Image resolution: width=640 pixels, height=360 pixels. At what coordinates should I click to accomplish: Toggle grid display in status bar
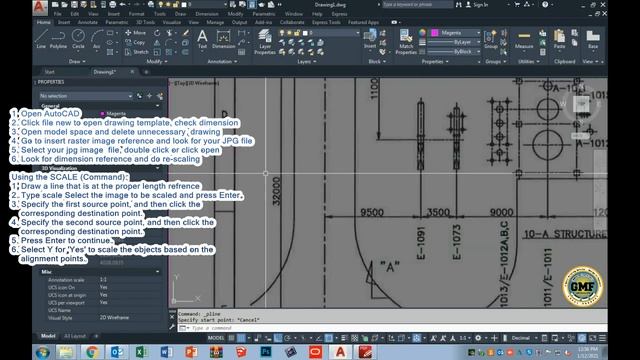(x=231, y=338)
